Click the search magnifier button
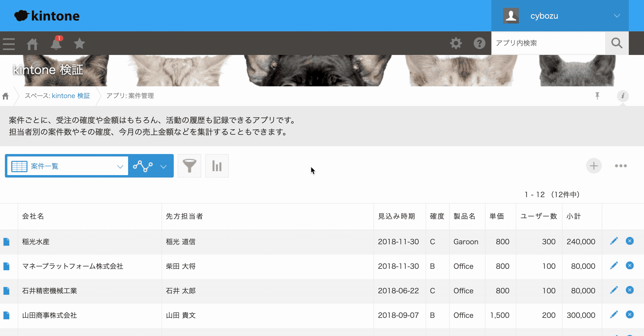 (617, 43)
